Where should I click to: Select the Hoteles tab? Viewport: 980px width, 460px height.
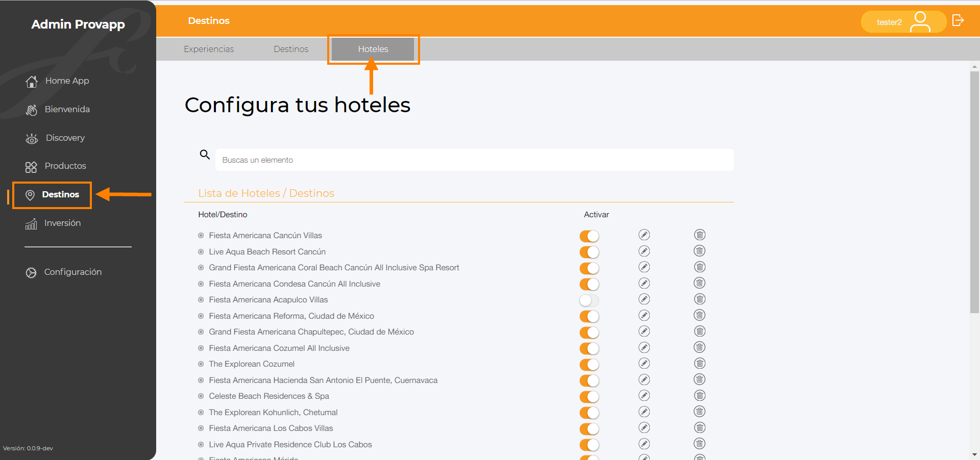pos(373,49)
